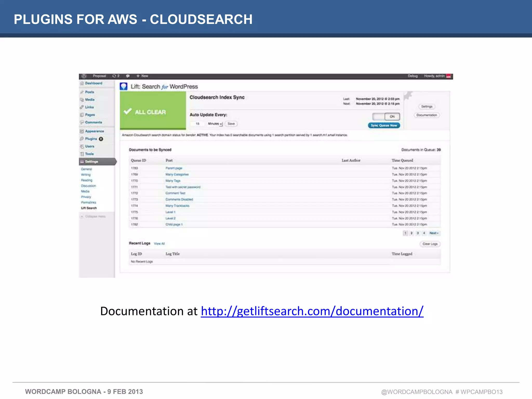Open the Comment Test post link

[175, 193]
